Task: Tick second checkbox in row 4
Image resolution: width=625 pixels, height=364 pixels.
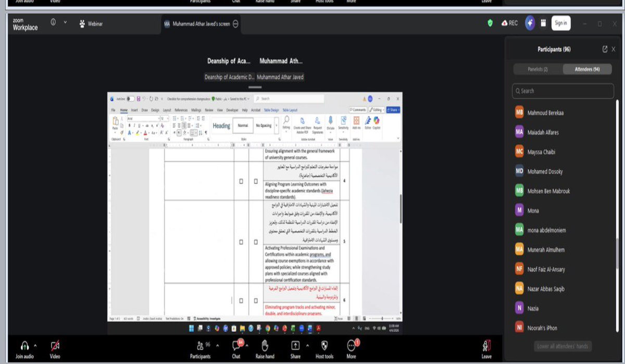Action: tap(256, 181)
